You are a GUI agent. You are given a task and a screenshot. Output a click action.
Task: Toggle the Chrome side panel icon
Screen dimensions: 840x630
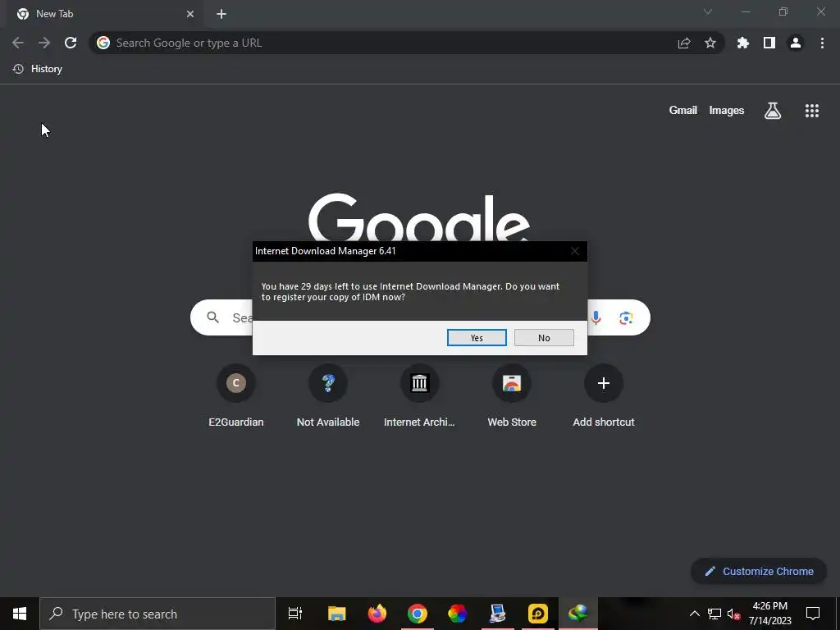coord(769,43)
